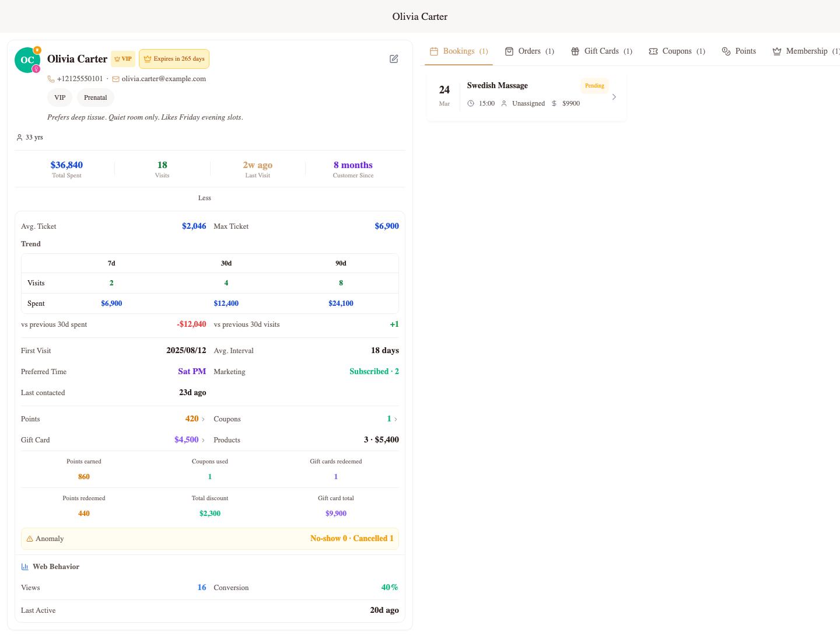Screen dimensions: 840x642
Task: Collapse details with the Less toggle
Action: 205,198
